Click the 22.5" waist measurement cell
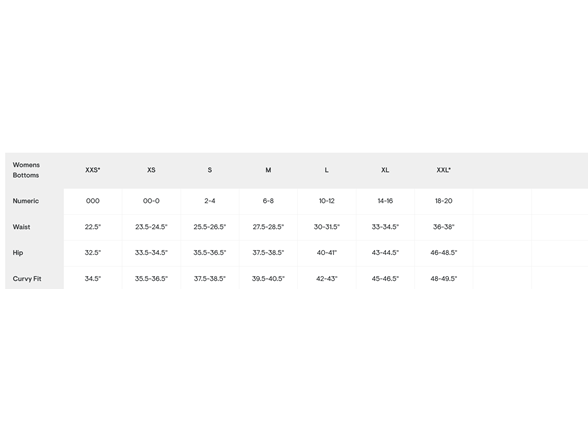 coord(93,227)
